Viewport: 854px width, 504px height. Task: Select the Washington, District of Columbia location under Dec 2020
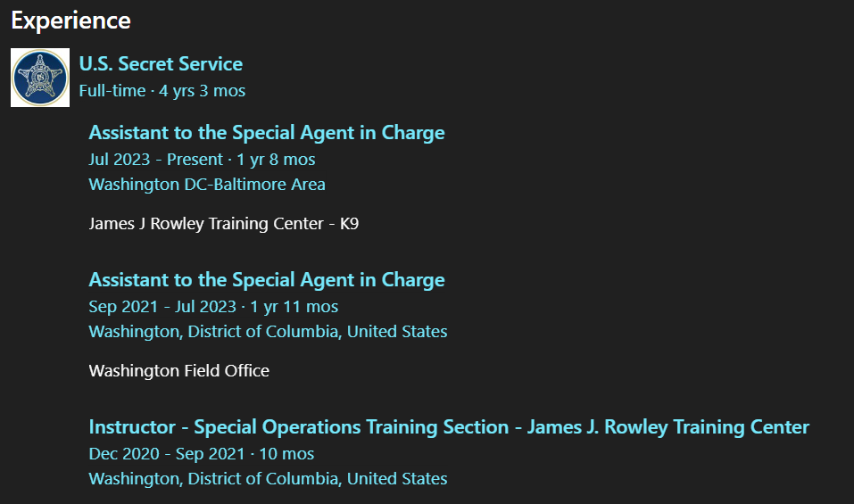[268, 479]
